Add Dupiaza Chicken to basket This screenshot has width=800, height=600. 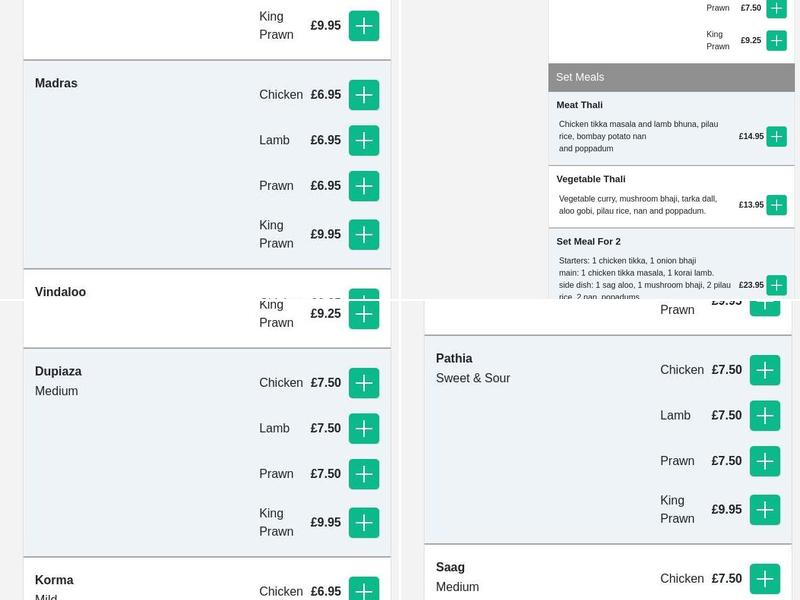[x=364, y=383]
